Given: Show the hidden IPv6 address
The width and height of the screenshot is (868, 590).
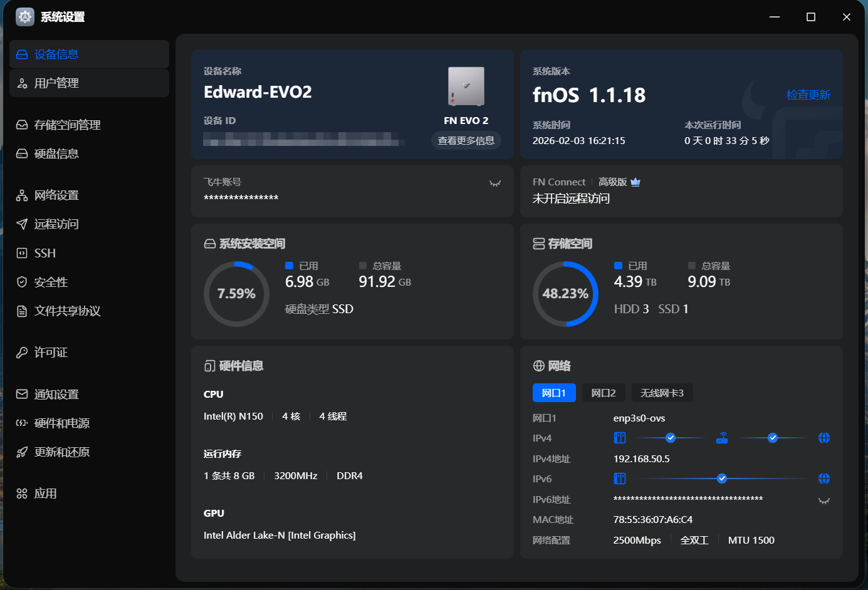Looking at the screenshot, I should 824,500.
